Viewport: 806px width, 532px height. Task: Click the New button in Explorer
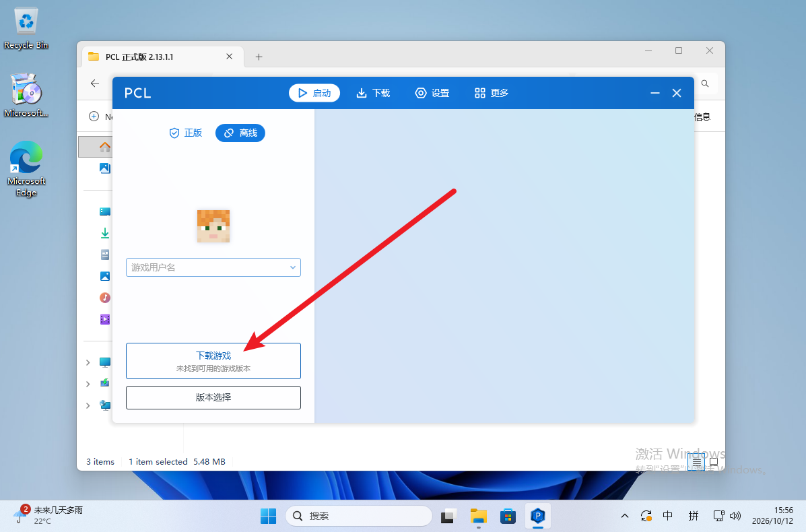click(x=101, y=117)
